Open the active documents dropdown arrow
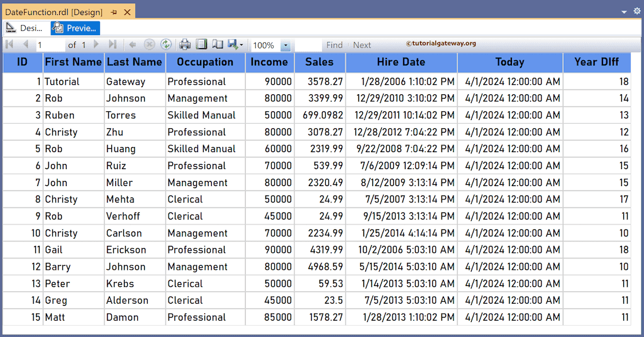Viewport: 644px width, 337px height. tap(624, 12)
